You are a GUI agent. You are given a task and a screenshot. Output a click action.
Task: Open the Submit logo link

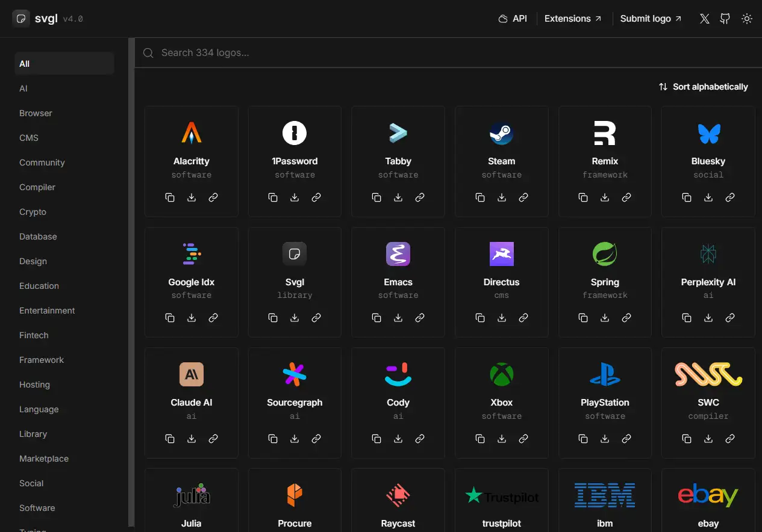pyautogui.click(x=651, y=19)
